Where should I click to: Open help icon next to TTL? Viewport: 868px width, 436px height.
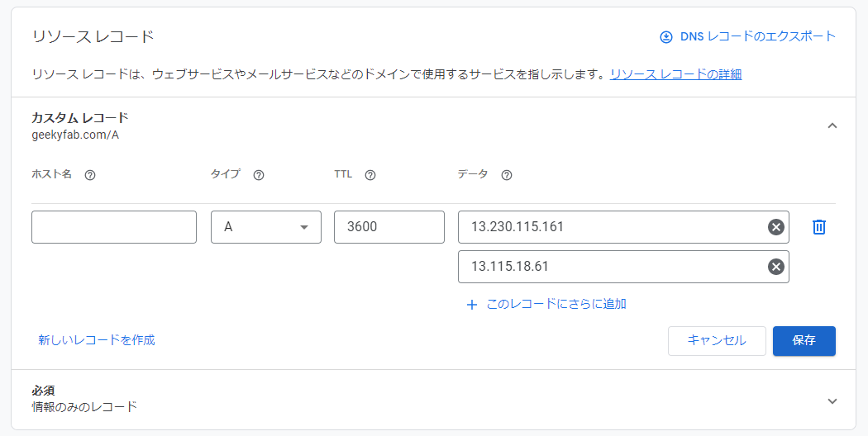(370, 175)
